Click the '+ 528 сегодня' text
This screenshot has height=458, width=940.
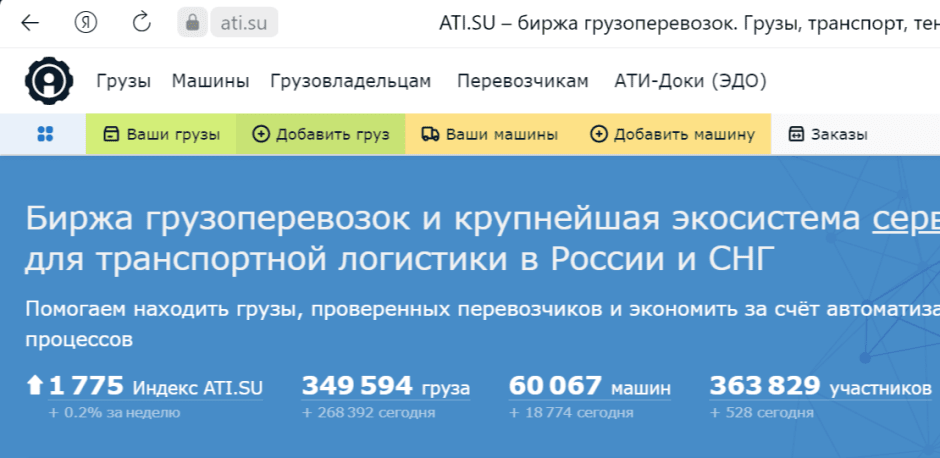(x=761, y=413)
